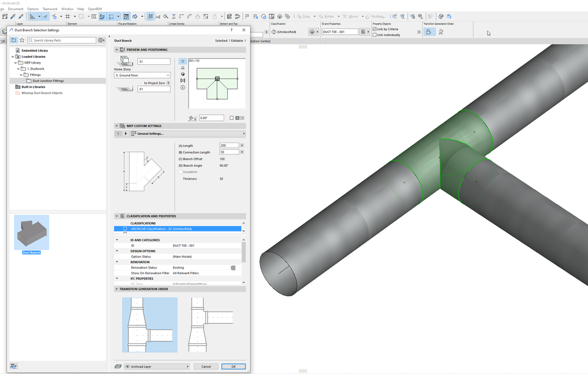This screenshot has width=588, height=374.
Task: Open the Teamwork menu
Action: [50, 9]
